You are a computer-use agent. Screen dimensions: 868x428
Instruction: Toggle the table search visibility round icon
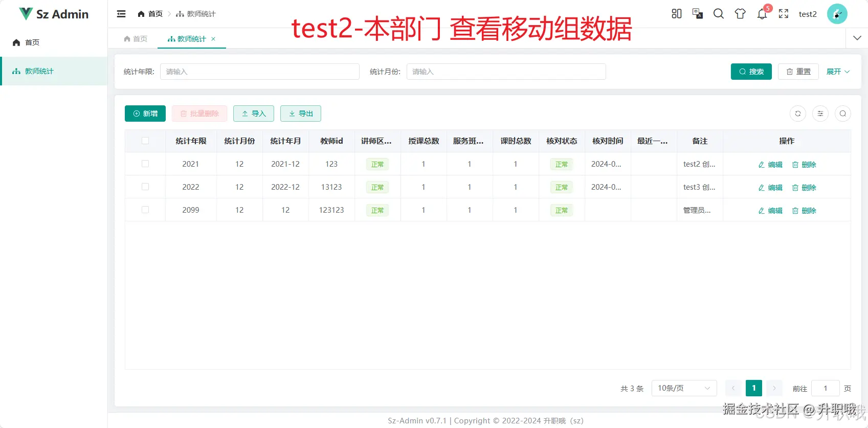click(843, 114)
